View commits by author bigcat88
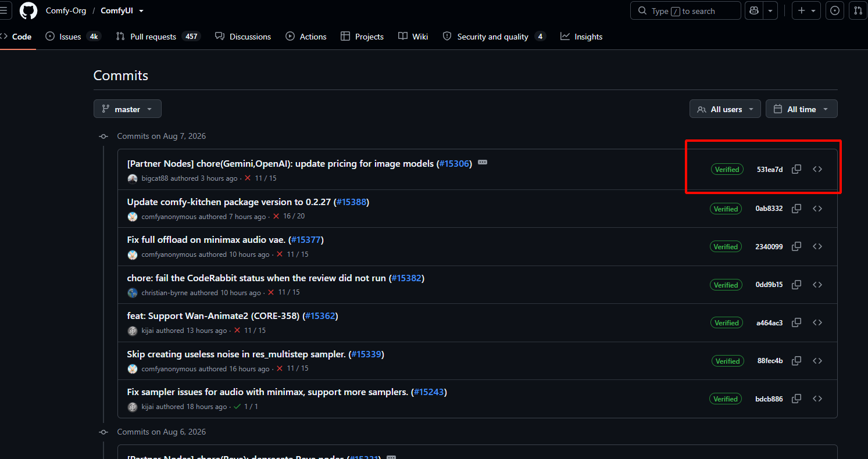 (155, 178)
